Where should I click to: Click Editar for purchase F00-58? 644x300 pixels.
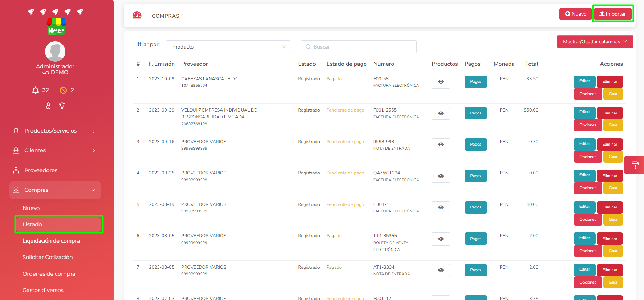(584, 81)
